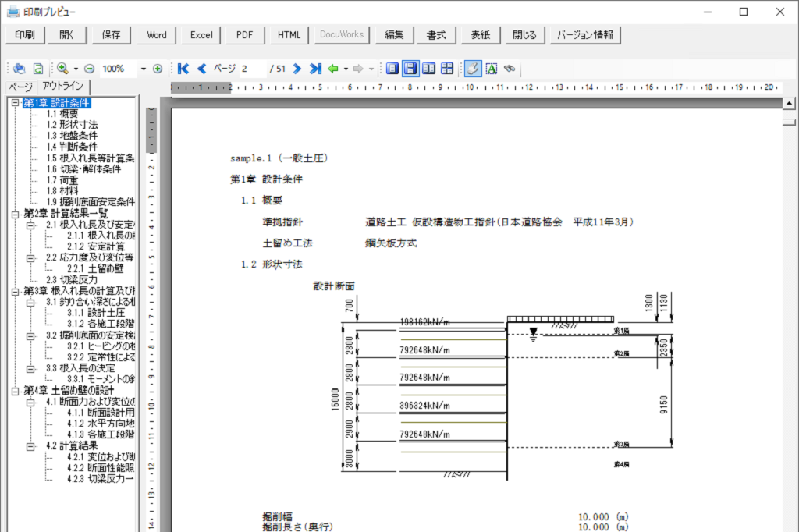The image size is (799, 532).
Task: Select 1.3 地盤条件 in the outline
Action: [72, 136]
